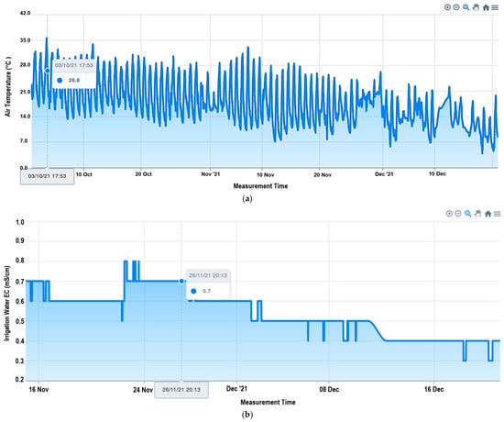Zoom out on the irrigation water EC chart
The width and height of the screenshot is (504, 422).
point(458,214)
